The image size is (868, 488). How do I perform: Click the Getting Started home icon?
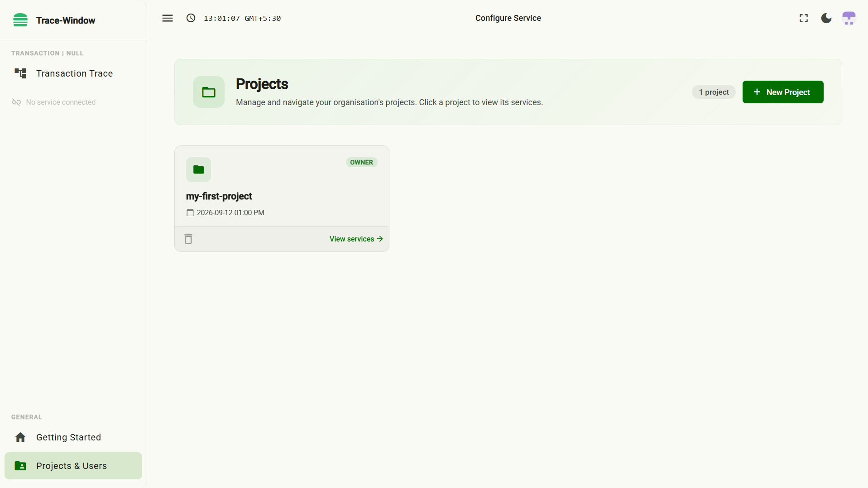pyautogui.click(x=20, y=437)
